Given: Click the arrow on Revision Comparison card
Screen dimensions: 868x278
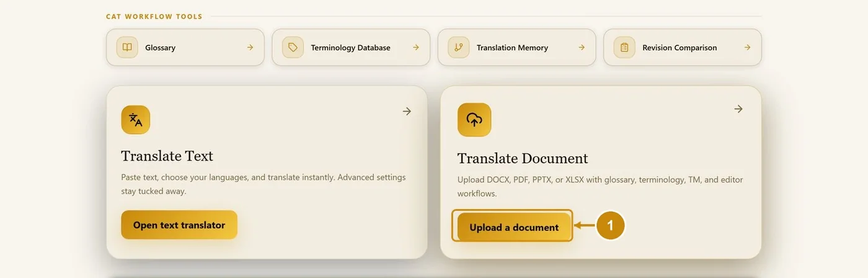Looking at the screenshot, I should pyautogui.click(x=747, y=47).
